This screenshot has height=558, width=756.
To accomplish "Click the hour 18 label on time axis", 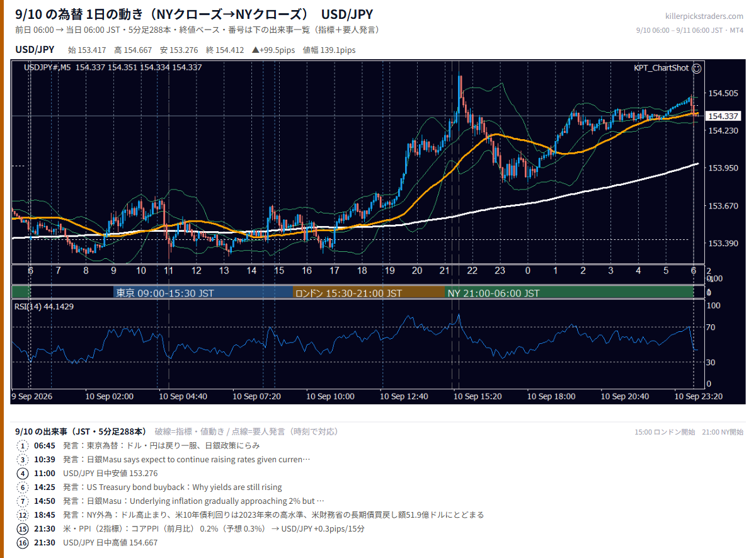I will point(362,270).
